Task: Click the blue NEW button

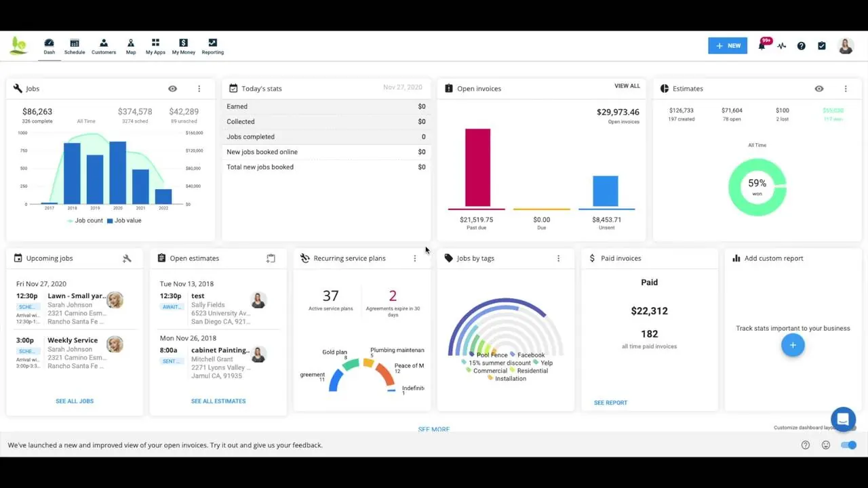Action: point(728,45)
